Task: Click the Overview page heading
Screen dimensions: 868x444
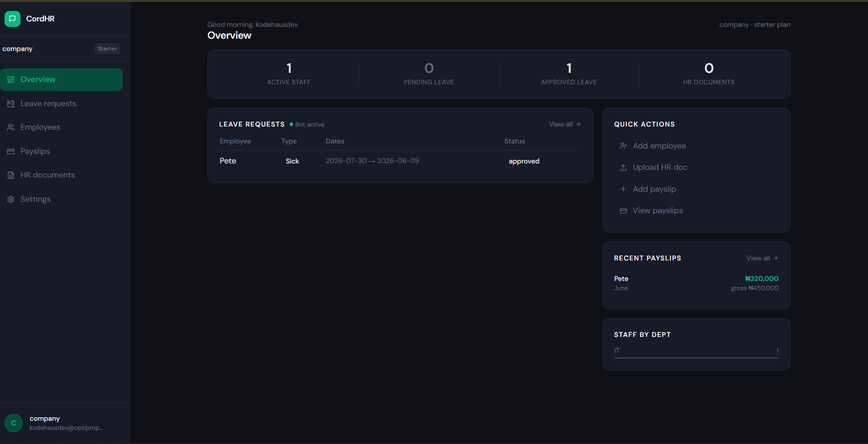Action: (x=229, y=36)
